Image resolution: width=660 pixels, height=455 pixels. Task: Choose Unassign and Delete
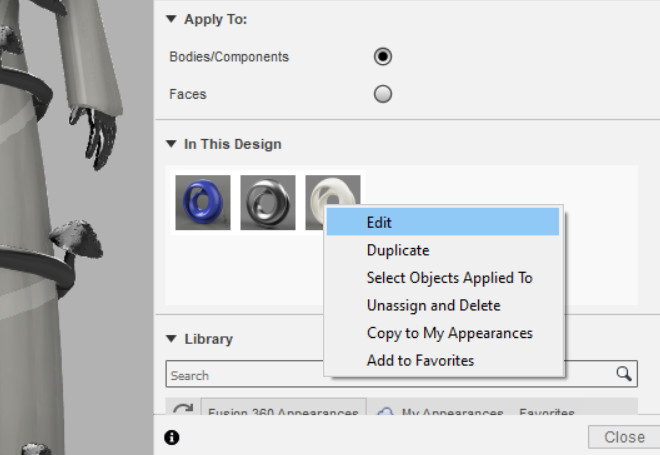click(443, 305)
